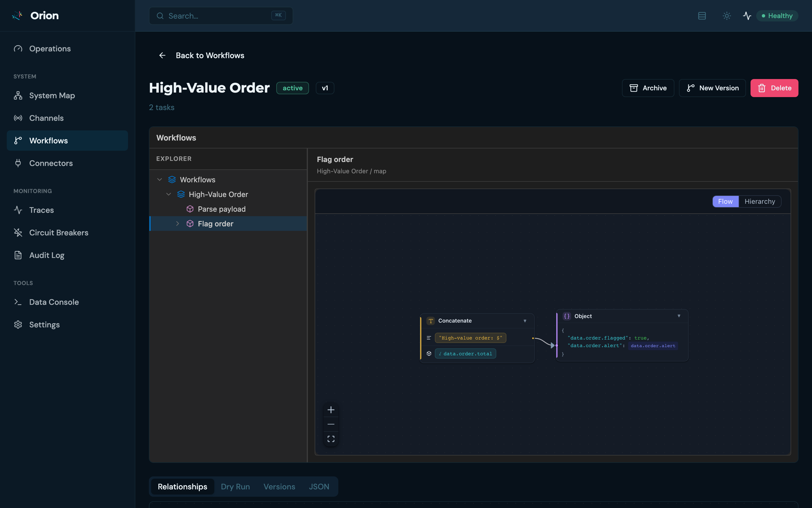Go to Channels page
Viewport: 812px width, 508px height.
pos(67,118)
